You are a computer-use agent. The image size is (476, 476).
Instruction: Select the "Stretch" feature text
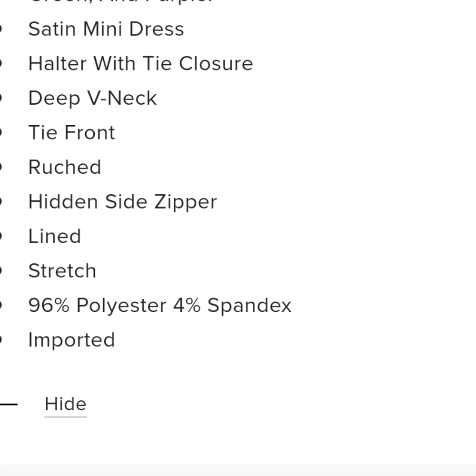pos(62,271)
